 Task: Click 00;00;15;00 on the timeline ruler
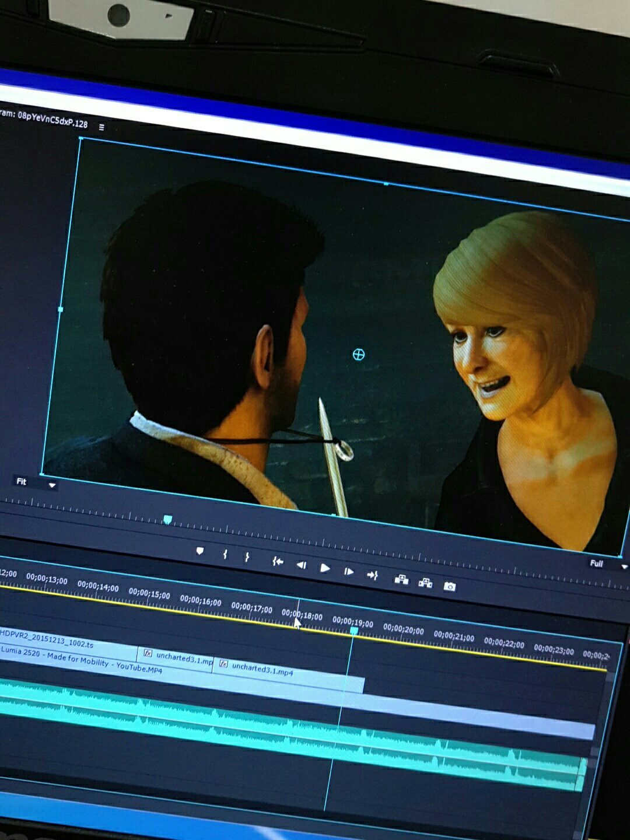coord(149,594)
